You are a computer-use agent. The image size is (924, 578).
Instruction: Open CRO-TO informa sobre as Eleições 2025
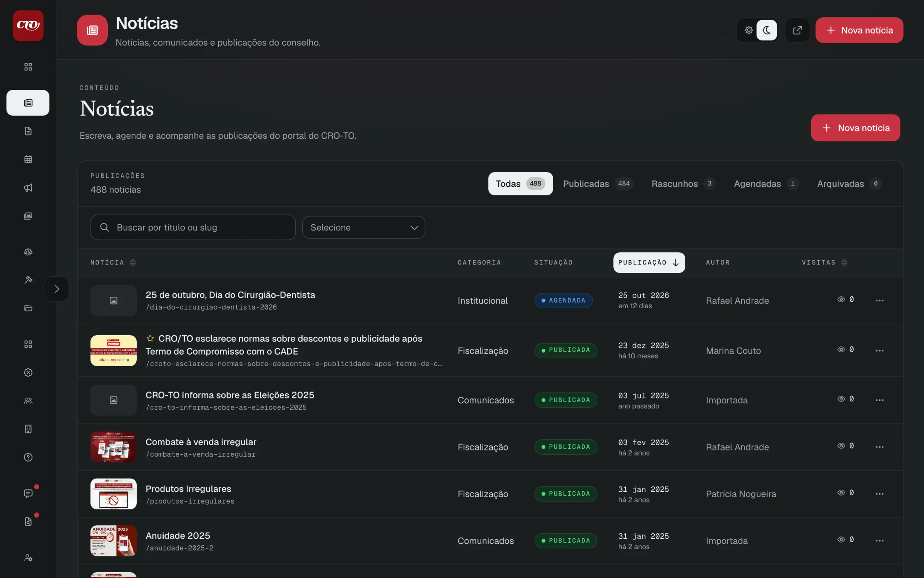(x=230, y=395)
